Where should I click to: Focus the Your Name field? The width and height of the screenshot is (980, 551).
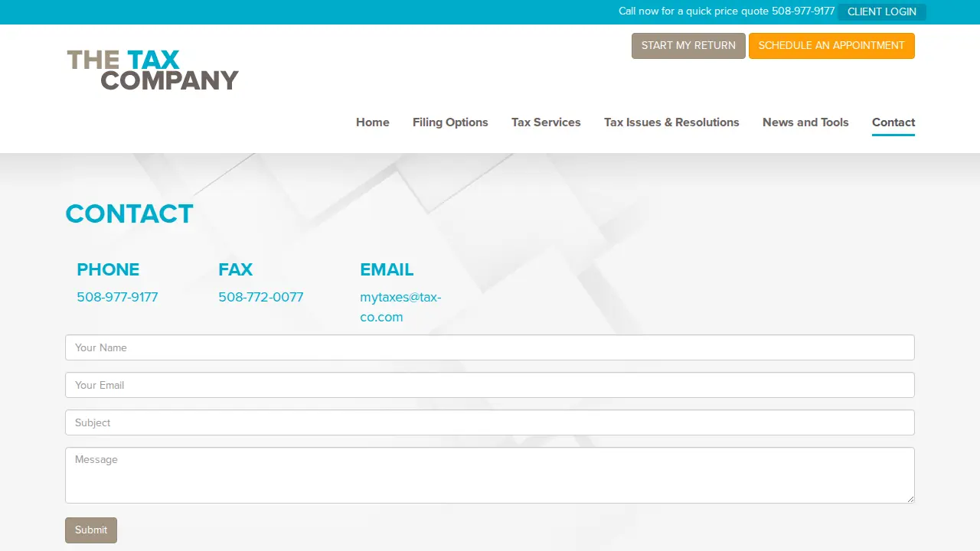(x=490, y=347)
